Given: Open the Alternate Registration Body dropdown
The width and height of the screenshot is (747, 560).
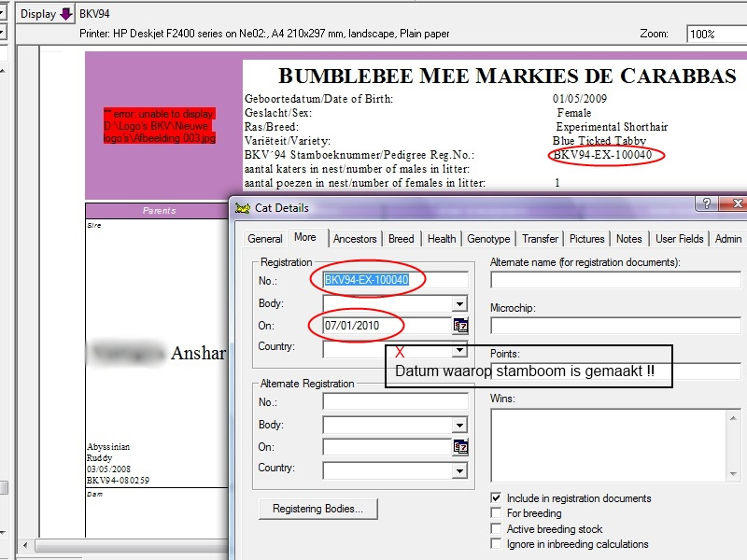Looking at the screenshot, I should (459, 425).
